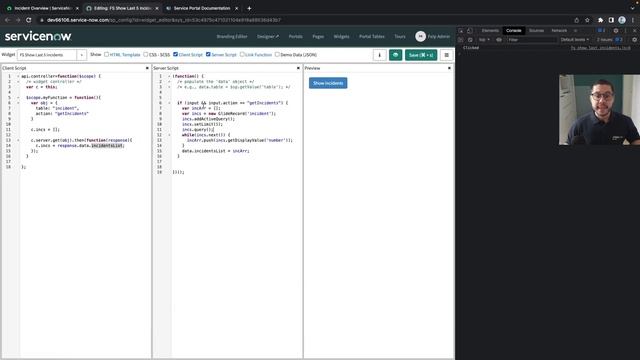Switch to DevTools Elements tab

[490, 31]
